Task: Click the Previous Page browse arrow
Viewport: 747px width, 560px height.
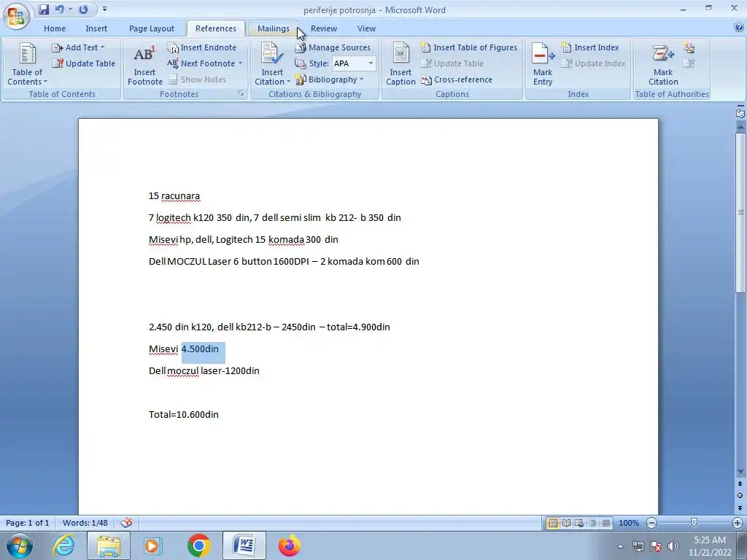Action: [x=740, y=484]
